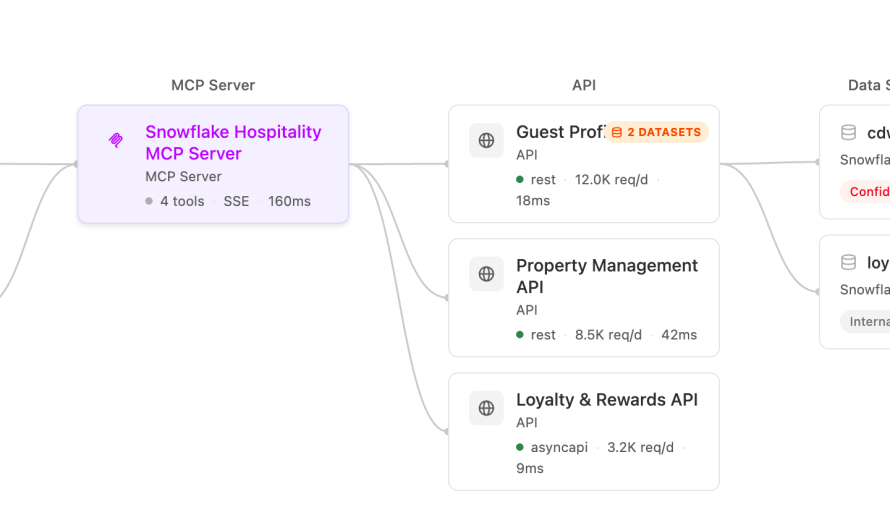Click the 160ms latency value

pos(289,202)
